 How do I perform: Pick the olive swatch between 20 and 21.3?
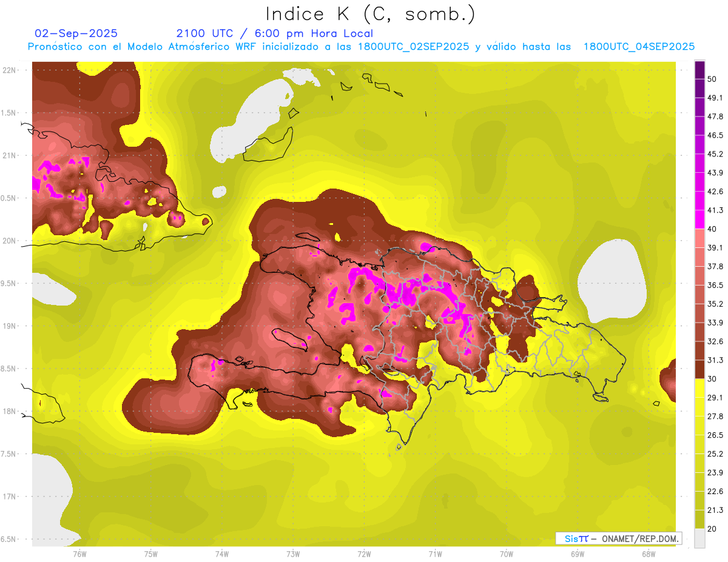700,519
